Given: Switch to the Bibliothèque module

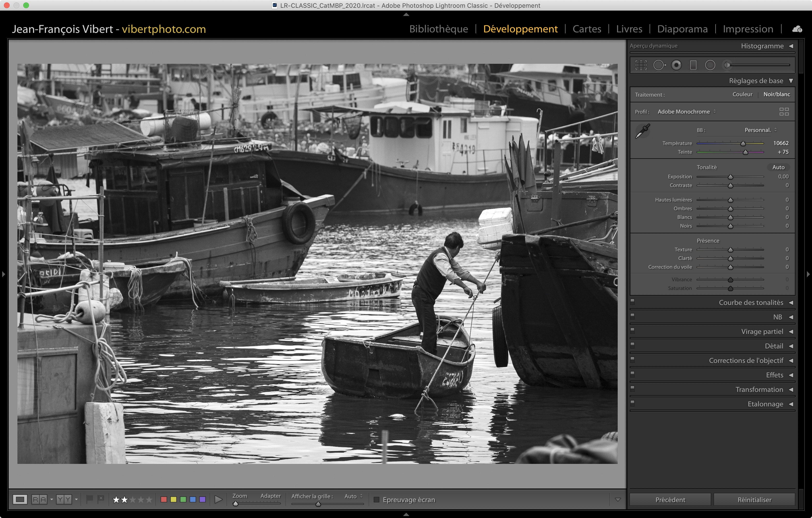Looking at the screenshot, I should tap(438, 29).
